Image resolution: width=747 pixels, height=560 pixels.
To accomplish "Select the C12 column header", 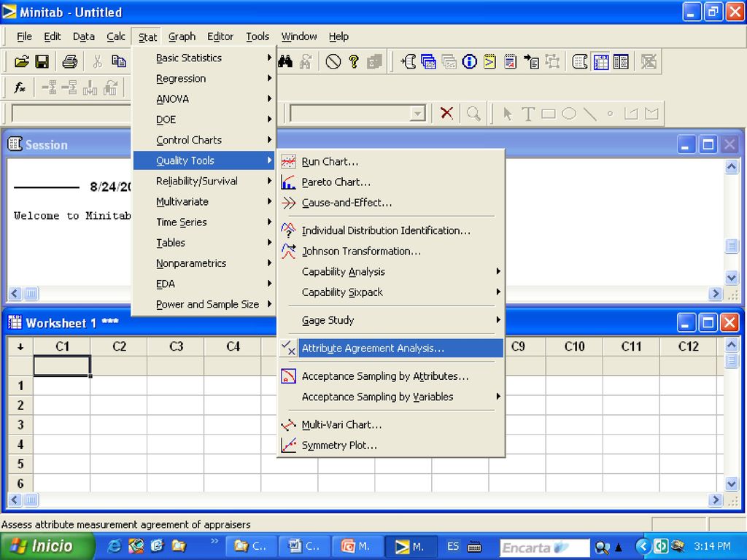I will (688, 346).
